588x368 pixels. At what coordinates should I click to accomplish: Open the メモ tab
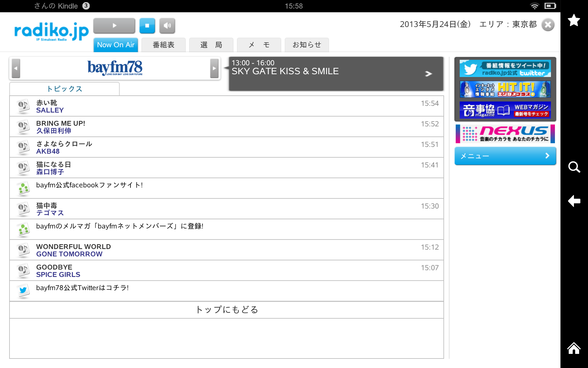tap(259, 45)
